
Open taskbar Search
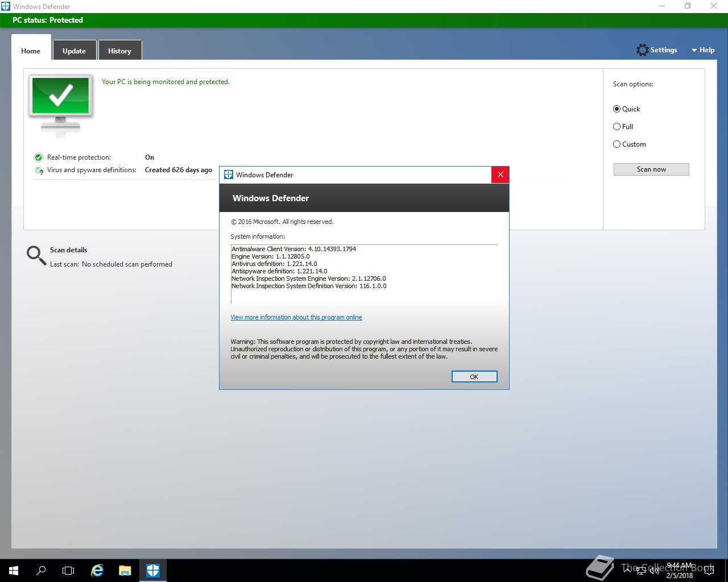(41, 571)
